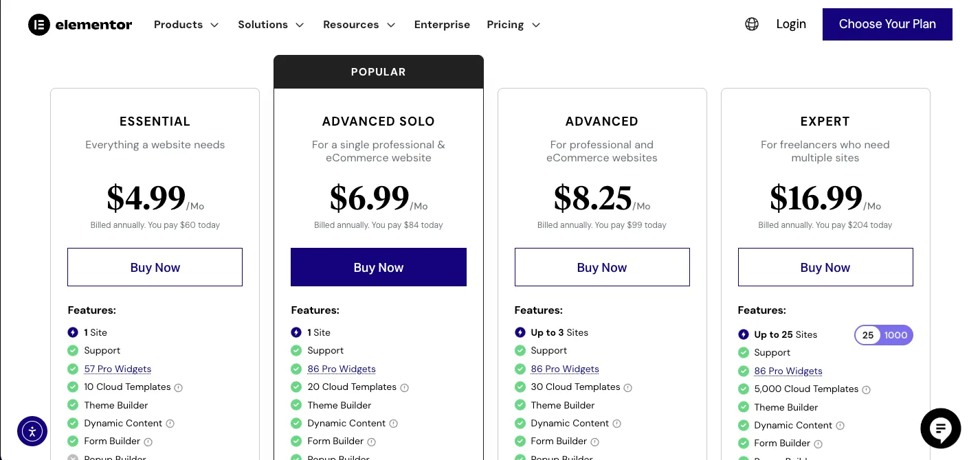Go to the Enterprise page
980x460 pixels.
(442, 25)
